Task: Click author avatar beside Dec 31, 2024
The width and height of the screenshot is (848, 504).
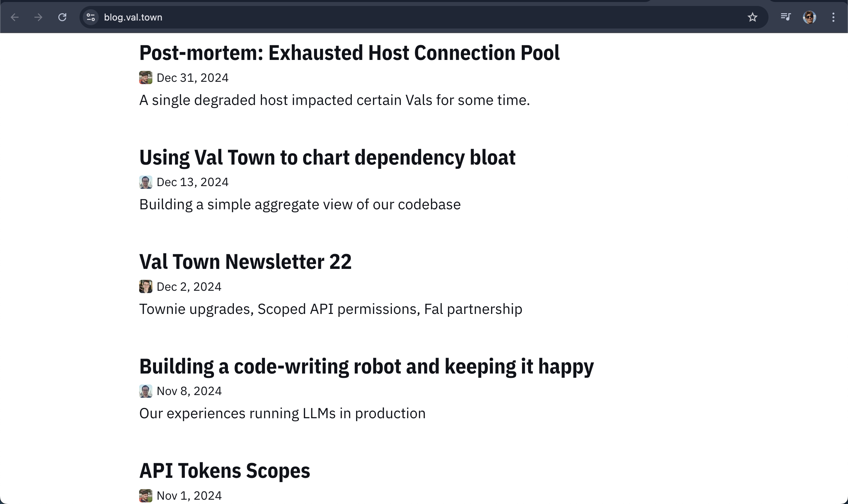Action: pos(146,78)
